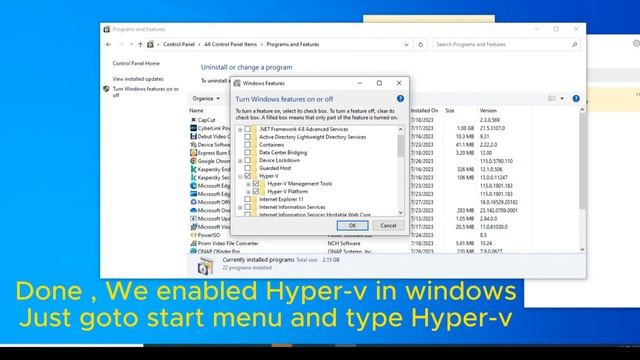Enable the Containers checkbox
Screen dimensions: 640x360
(247, 145)
